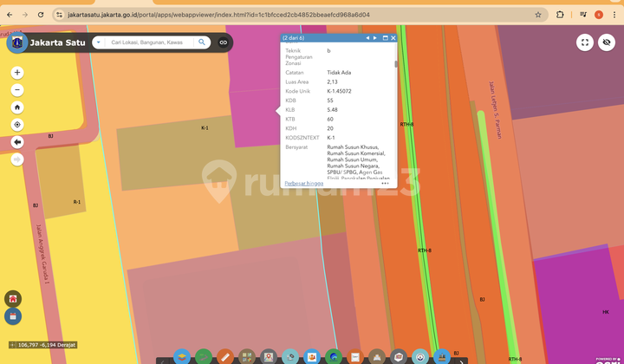The width and height of the screenshot is (624, 364).
Task: Locate my current position on map
Action: coord(17,125)
